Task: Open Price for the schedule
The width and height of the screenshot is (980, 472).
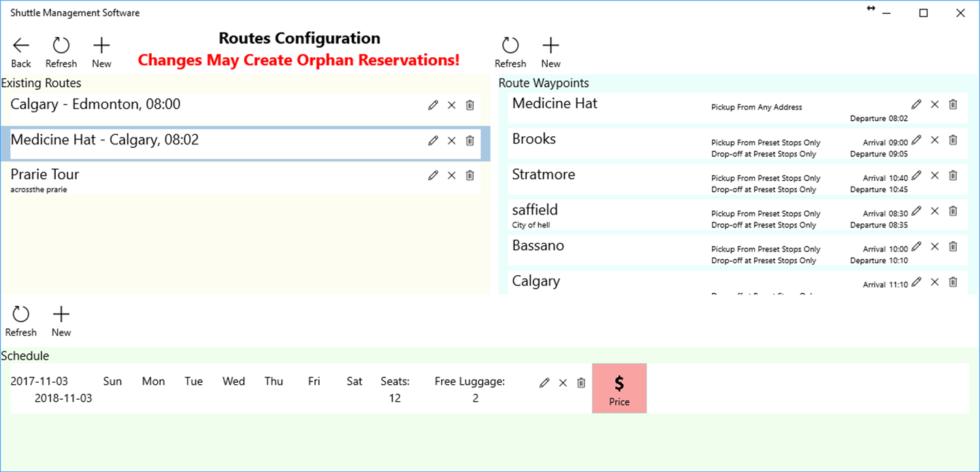Action: tap(619, 388)
